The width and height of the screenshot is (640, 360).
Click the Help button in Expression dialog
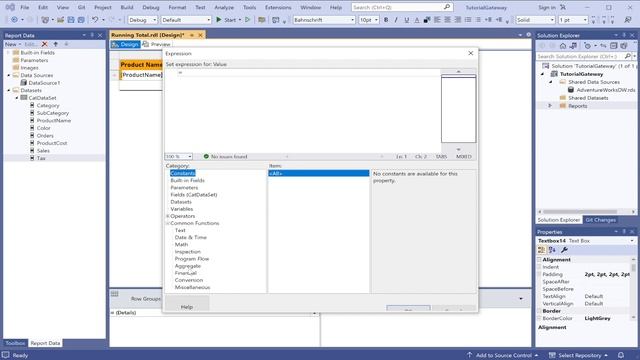tap(187, 307)
